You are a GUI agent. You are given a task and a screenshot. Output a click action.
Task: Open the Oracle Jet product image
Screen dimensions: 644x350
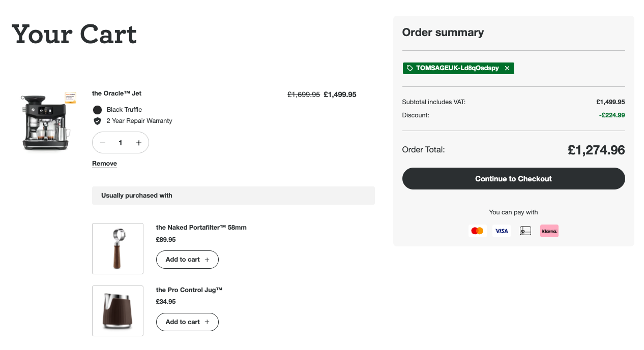(x=46, y=122)
